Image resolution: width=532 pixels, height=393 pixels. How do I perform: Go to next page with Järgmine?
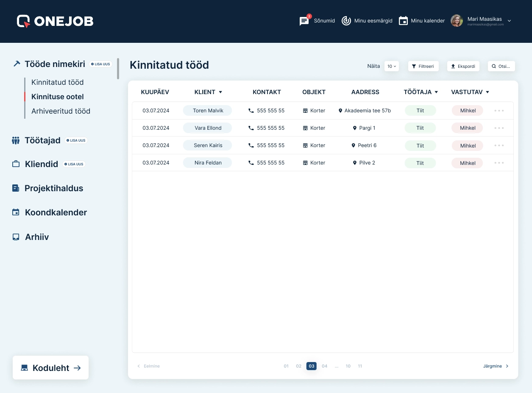point(496,366)
